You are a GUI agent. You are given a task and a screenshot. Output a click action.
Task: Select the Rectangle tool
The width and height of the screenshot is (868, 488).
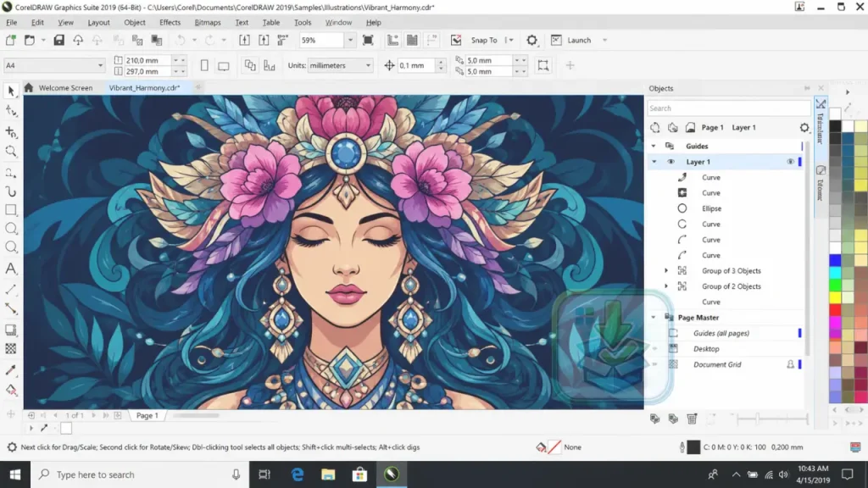point(11,210)
